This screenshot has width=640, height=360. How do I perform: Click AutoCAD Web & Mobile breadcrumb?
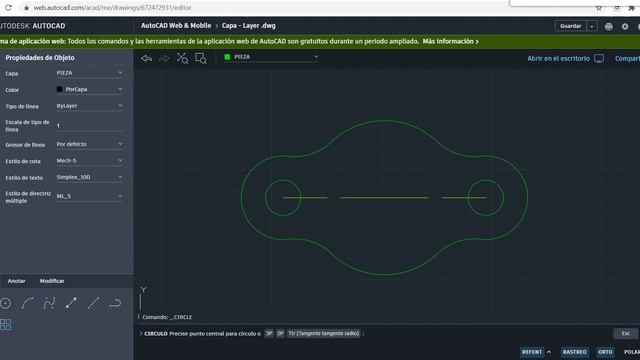click(x=176, y=26)
